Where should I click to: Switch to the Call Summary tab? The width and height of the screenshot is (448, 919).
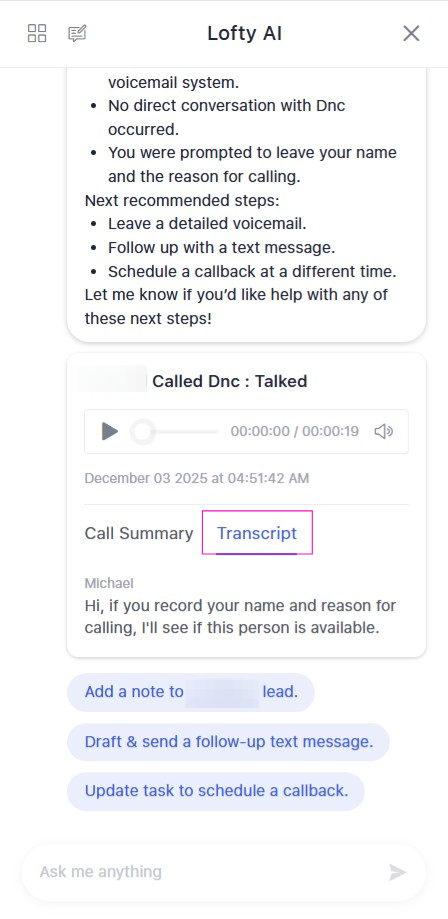coord(139,533)
